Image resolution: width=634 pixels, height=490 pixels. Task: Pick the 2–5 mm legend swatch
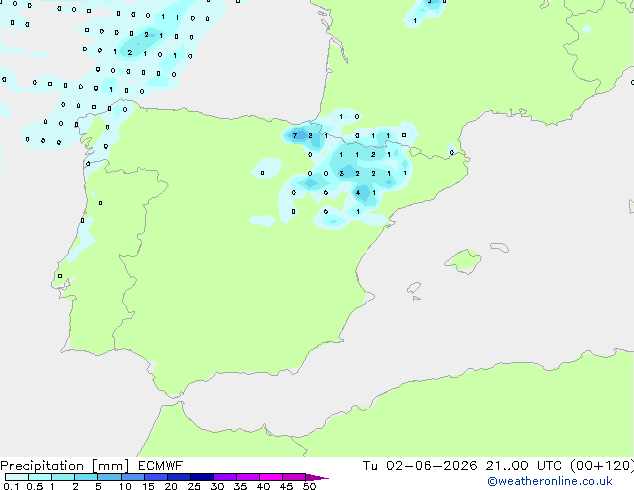[86, 477]
